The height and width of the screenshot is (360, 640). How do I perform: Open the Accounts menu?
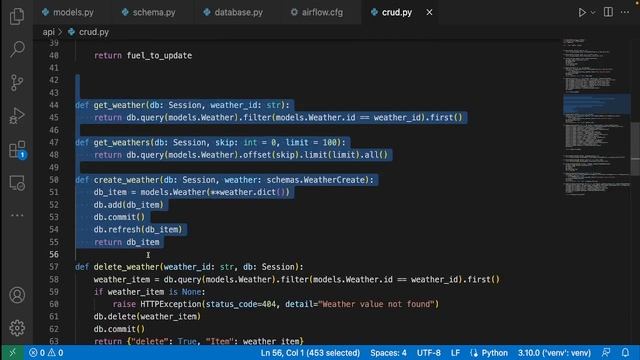click(x=17, y=295)
